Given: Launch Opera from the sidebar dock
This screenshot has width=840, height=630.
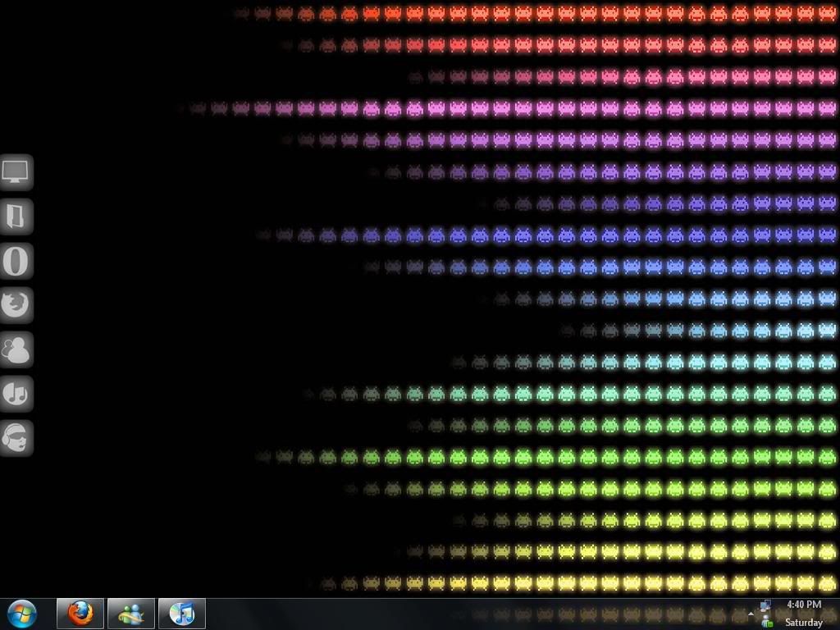Looking at the screenshot, I should click(16, 261).
